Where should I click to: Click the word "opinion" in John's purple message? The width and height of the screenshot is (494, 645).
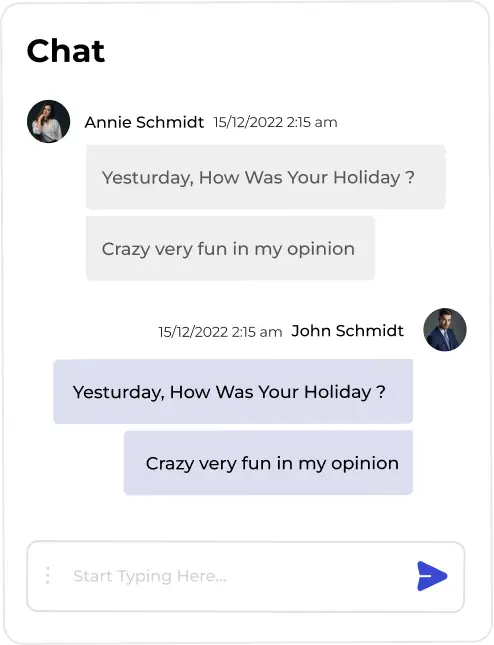(x=365, y=464)
